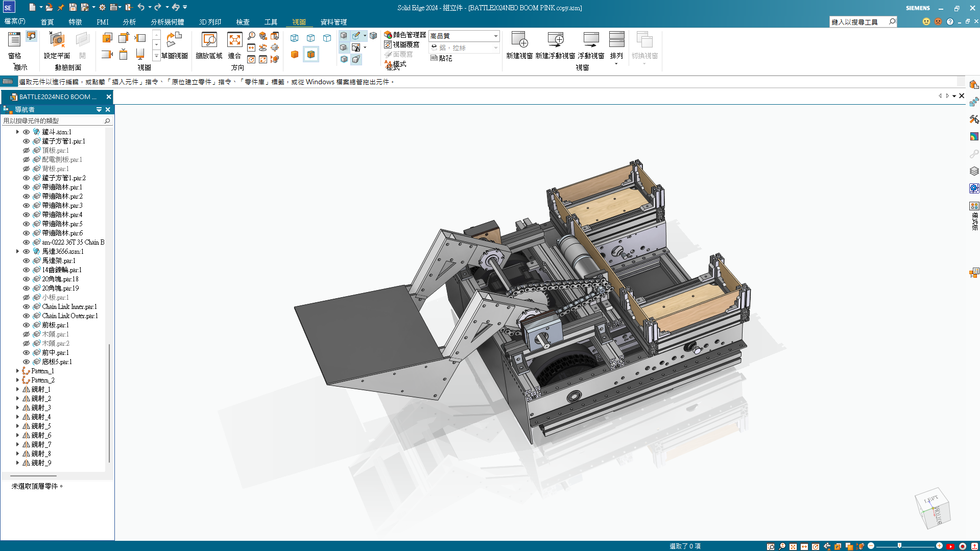Hide the 籃子方管1.par:1 part
This screenshot has width=980, height=551.
click(26, 141)
